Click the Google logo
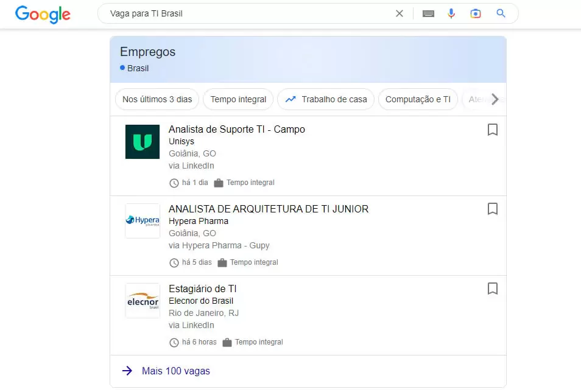 [43, 14]
